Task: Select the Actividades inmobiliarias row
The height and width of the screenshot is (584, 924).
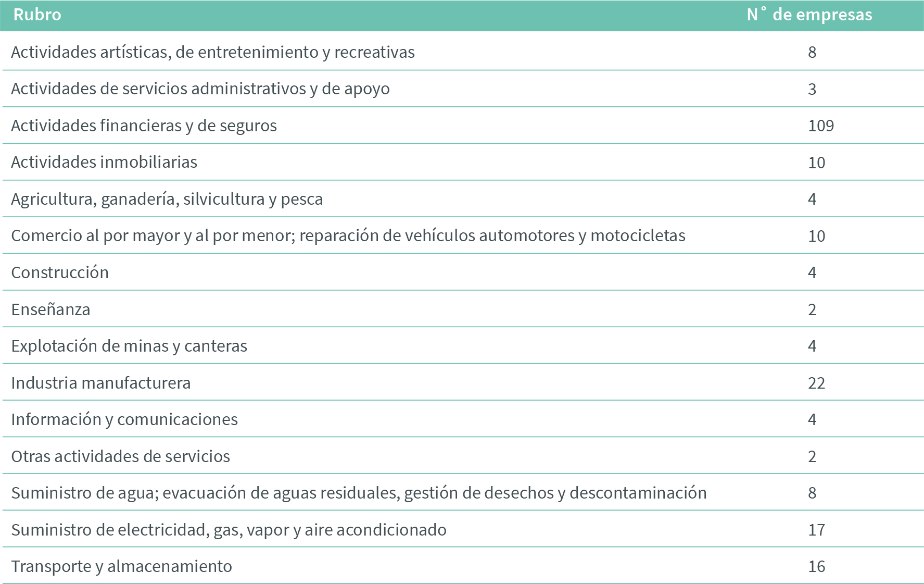Action: pos(104,163)
